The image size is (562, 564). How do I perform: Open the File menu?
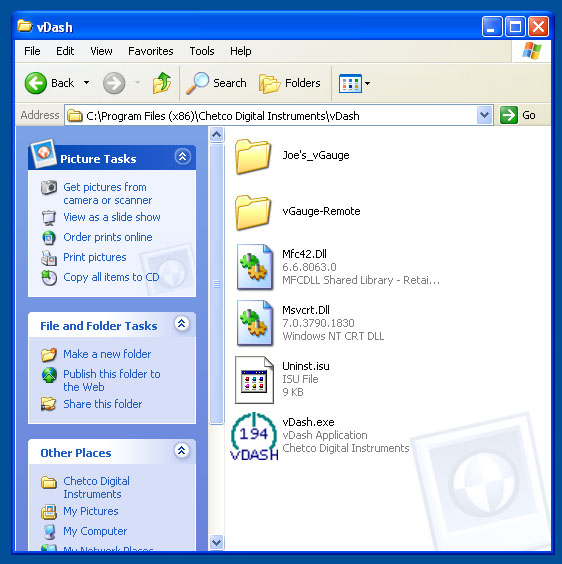tap(32, 51)
